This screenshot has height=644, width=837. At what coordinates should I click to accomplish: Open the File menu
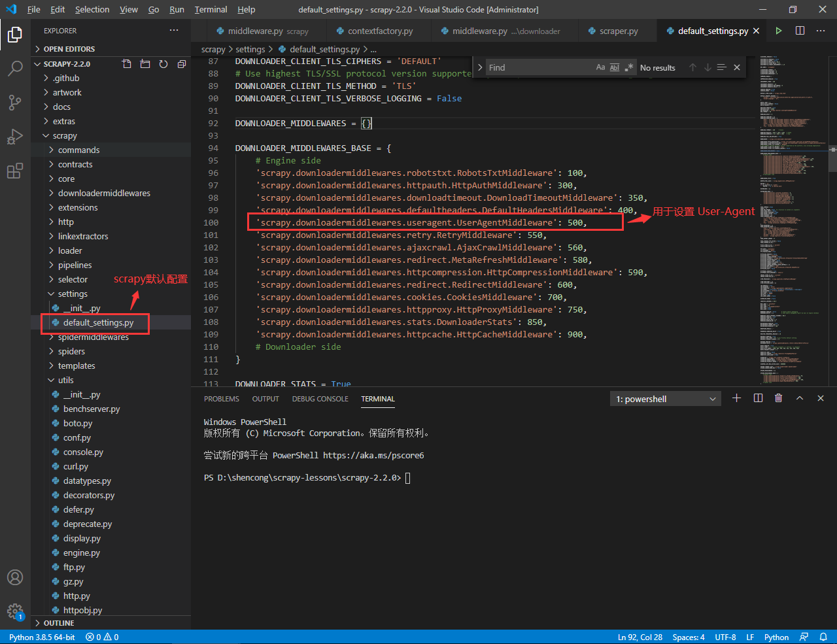(34, 9)
